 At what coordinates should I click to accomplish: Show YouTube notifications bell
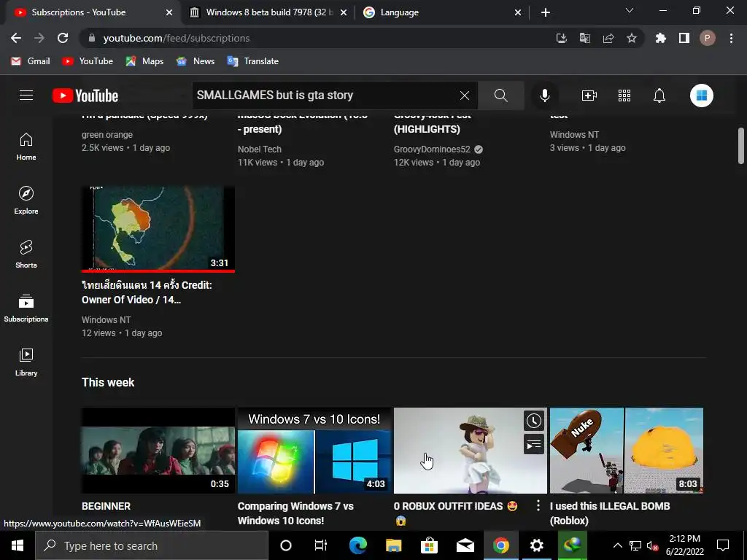point(659,96)
